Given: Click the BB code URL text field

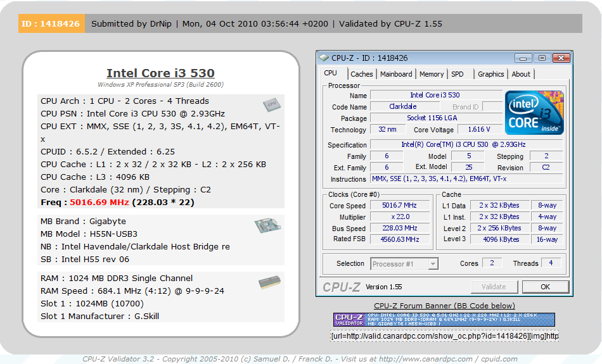Looking at the screenshot, I should (444, 336).
